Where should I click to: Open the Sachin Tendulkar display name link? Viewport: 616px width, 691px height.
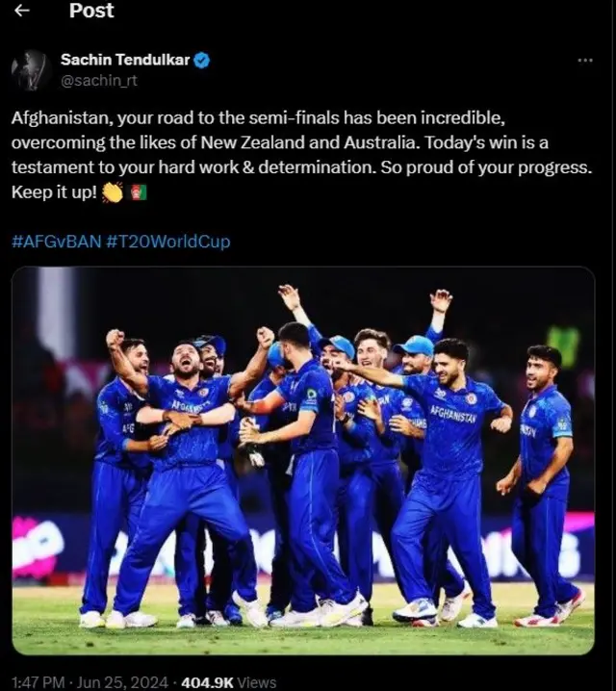(x=125, y=61)
